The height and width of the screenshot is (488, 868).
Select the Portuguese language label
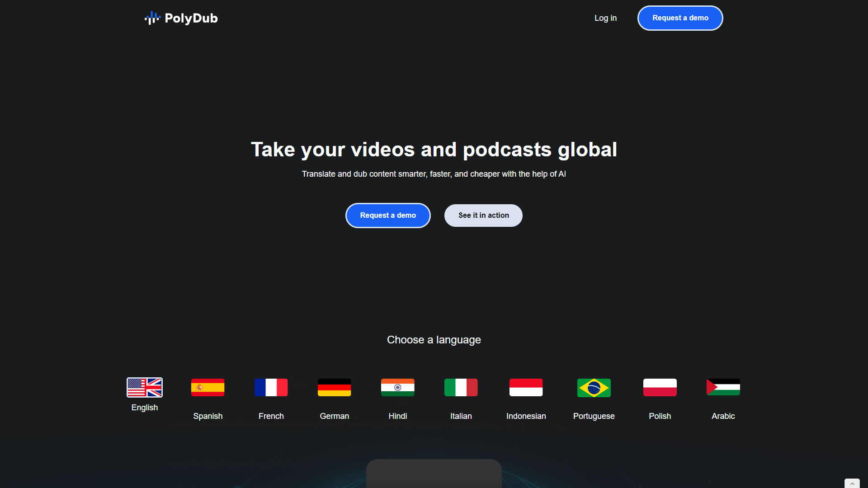coord(594,416)
